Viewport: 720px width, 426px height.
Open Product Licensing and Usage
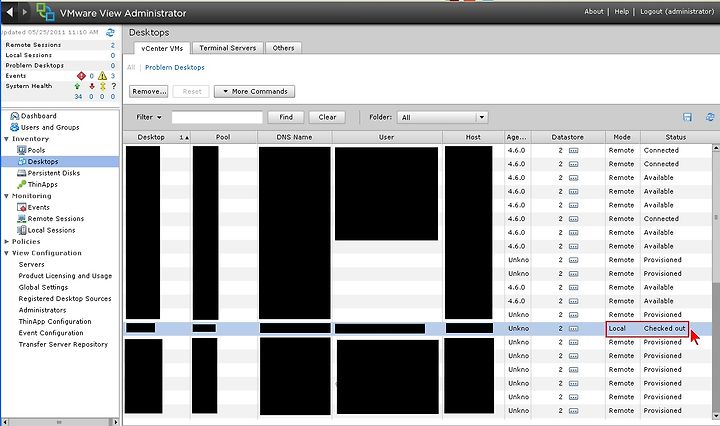(65, 276)
